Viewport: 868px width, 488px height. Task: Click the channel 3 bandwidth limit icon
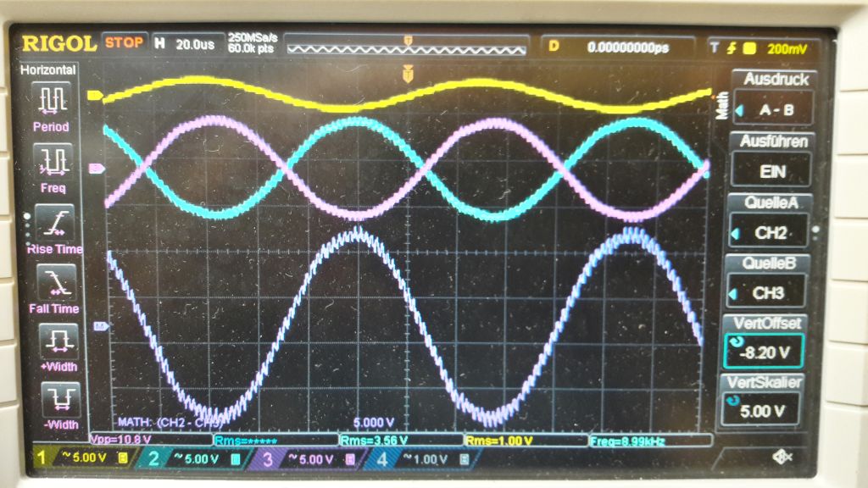tap(350, 459)
